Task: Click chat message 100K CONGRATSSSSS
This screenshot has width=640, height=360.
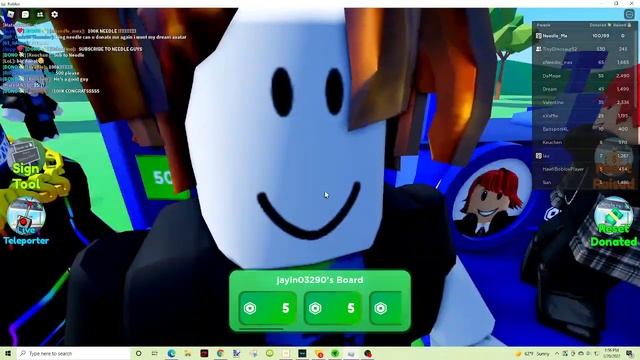Action: [x=76, y=91]
